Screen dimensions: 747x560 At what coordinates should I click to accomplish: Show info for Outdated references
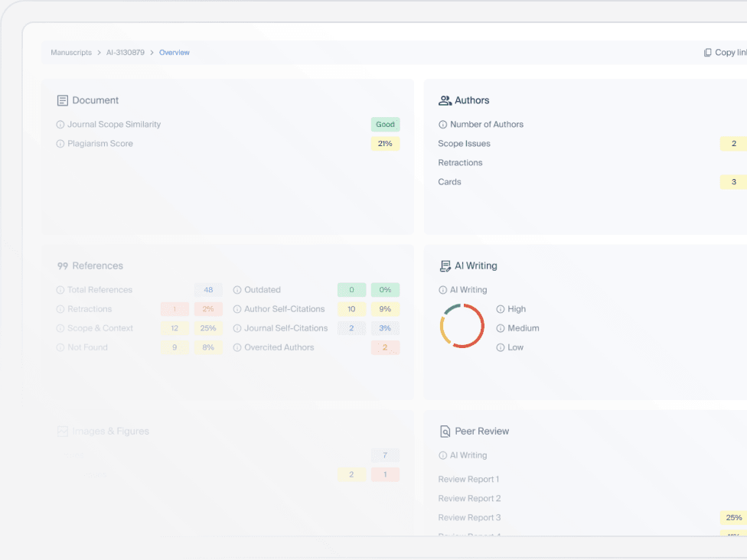[237, 290]
